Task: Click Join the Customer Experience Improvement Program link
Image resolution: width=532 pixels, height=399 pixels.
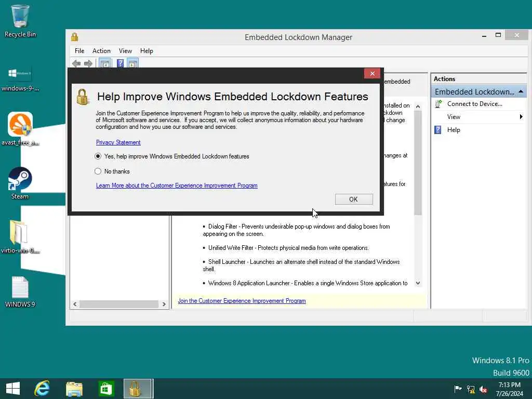Action: (242, 301)
